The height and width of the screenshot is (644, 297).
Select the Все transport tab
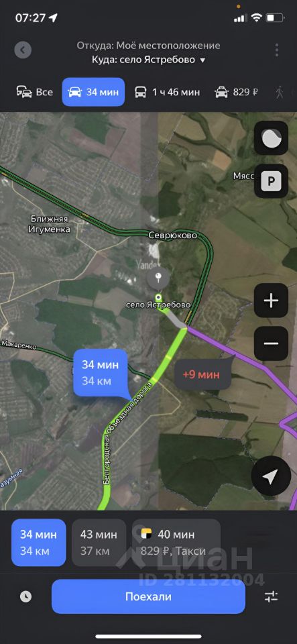pos(35,92)
